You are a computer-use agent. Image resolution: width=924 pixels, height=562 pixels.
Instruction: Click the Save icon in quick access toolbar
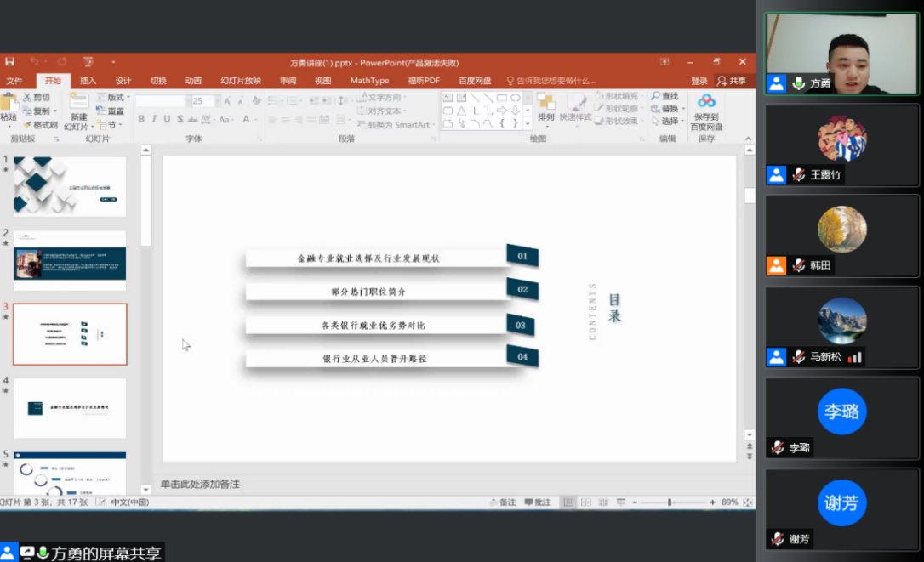click(x=9, y=62)
